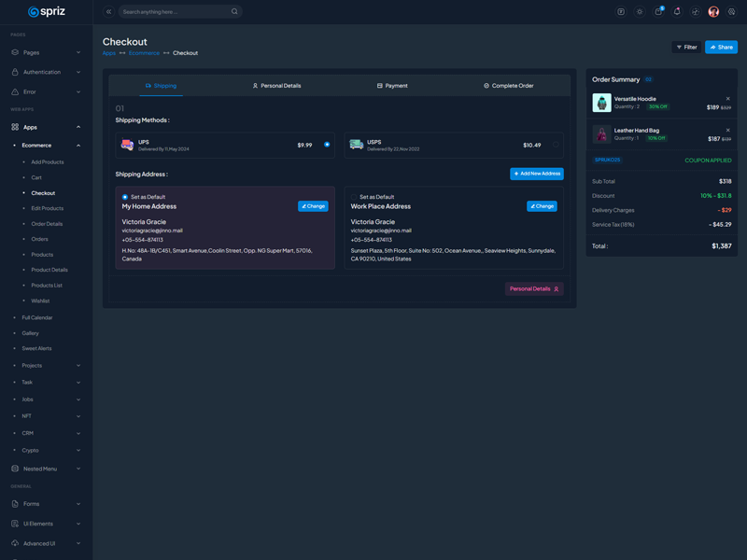Click the Add New Address button
Screen dimensions: 747x560
pos(536,174)
